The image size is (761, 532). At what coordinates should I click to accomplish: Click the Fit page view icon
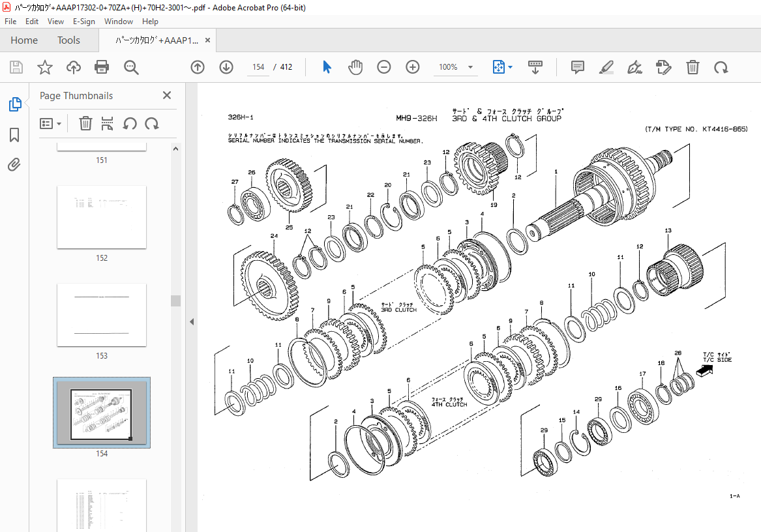(x=498, y=67)
